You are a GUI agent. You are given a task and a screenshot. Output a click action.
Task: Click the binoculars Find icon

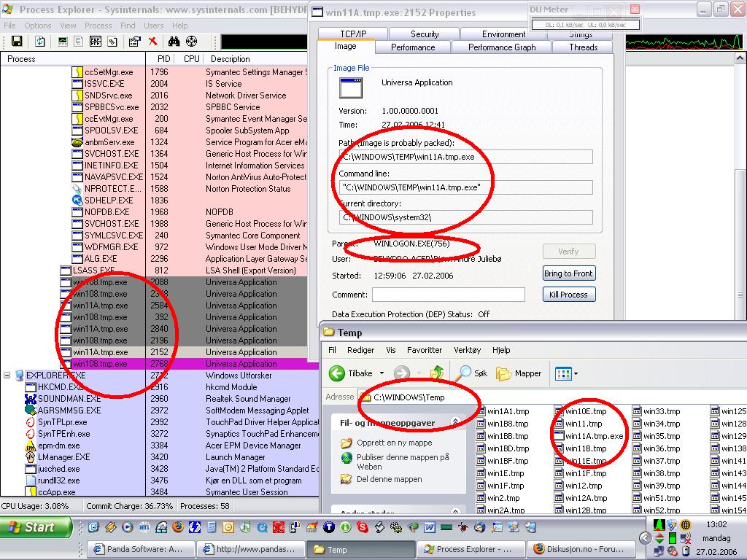[174, 42]
